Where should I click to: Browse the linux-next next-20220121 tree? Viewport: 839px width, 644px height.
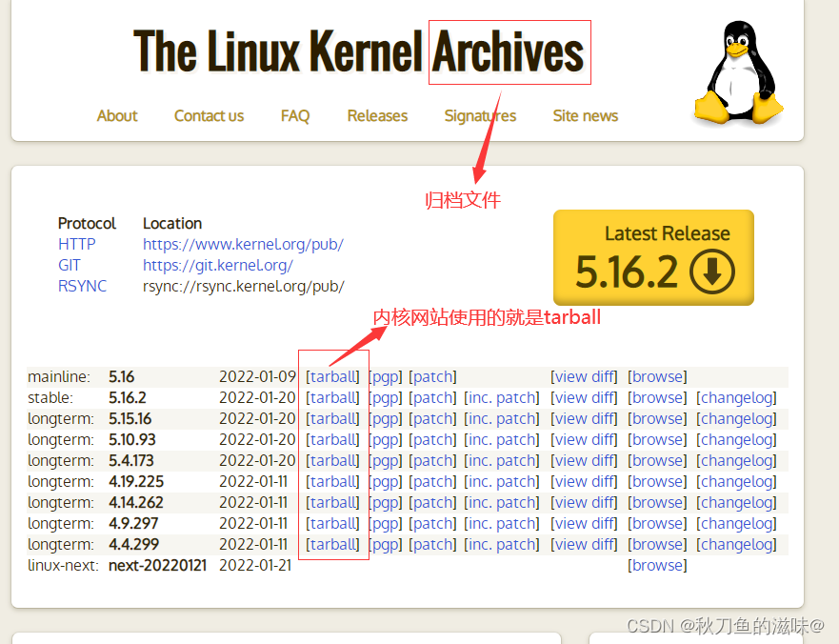click(x=657, y=565)
